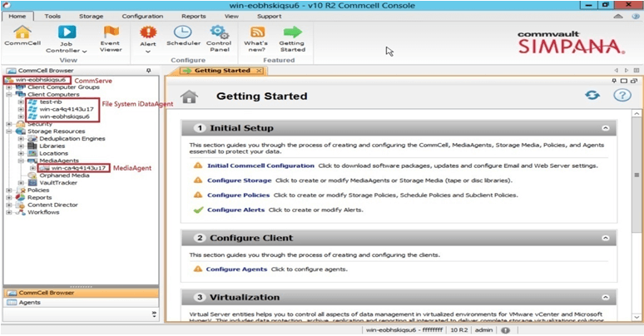Collapse the Configure Client section
The width and height of the screenshot is (644, 336).
click(x=606, y=239)
